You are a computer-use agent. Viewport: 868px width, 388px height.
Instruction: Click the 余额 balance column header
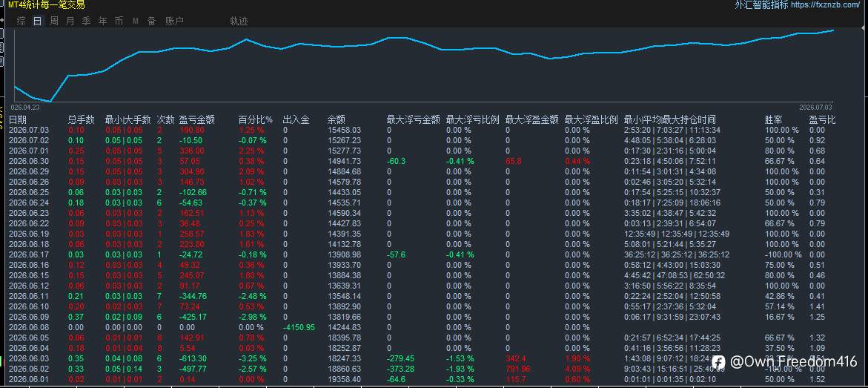(x=337, y=119)
